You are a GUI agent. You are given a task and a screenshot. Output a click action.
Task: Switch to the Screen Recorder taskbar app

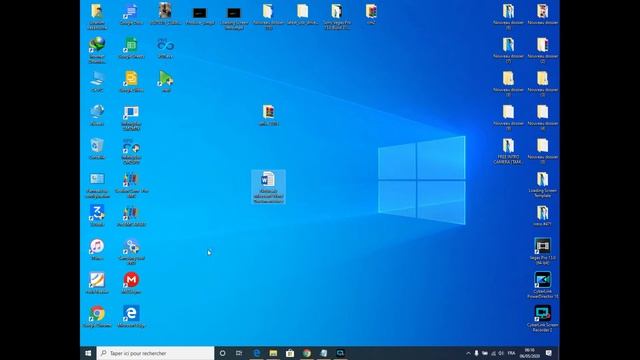[x=340, y=353]
